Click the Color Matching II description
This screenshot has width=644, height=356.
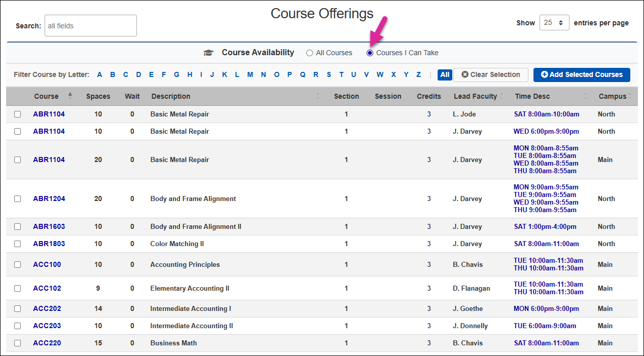tap(177, 244)
